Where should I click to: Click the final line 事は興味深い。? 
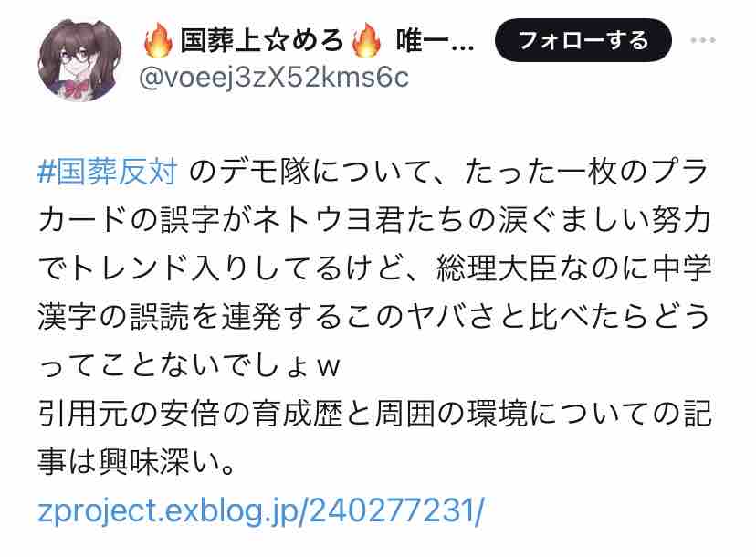(x=137, y=462)
